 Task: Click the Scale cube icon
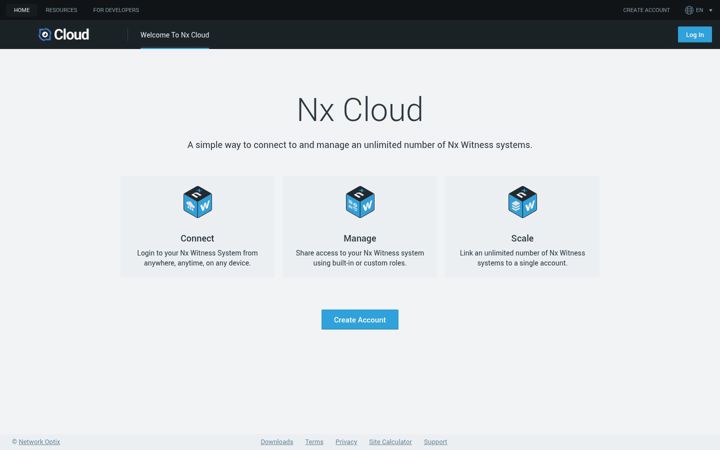523,202
